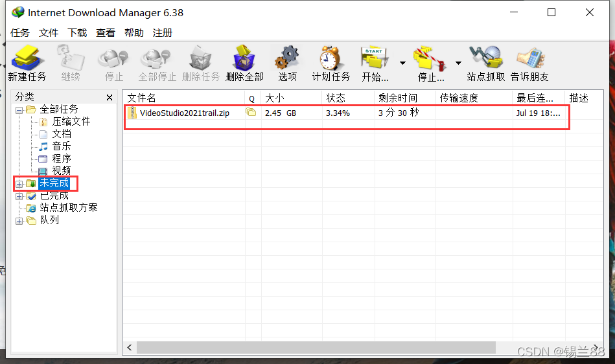Select the 程序 category
This screenshot has width=615, height=364.
click(62, 159)
